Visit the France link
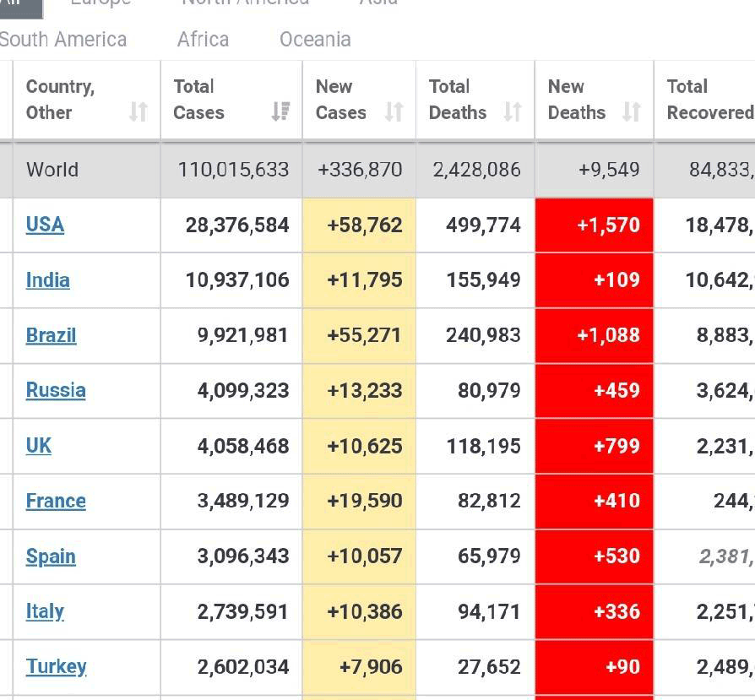Image resolution: width=755 pixels, height=700 pixels. (56, 501)
